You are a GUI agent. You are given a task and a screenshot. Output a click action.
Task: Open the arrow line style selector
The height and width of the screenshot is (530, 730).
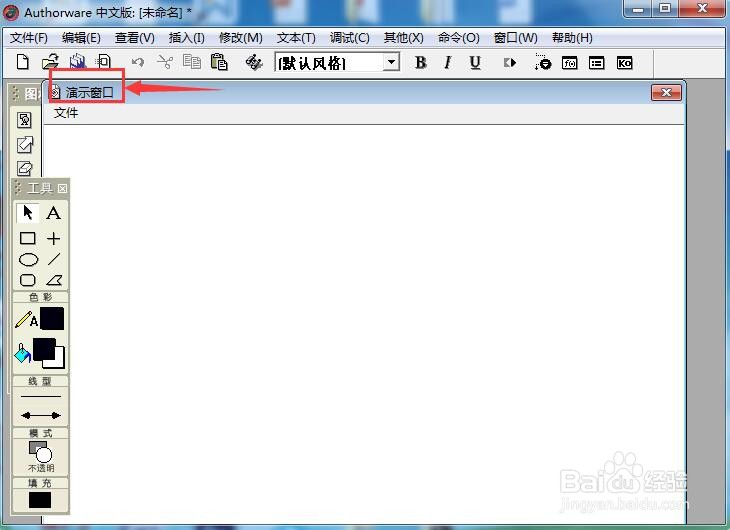[x=41, y=415]
